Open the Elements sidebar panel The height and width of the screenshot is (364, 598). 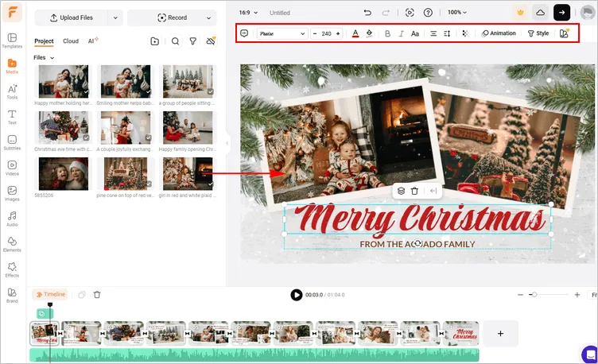pos(12,244)
